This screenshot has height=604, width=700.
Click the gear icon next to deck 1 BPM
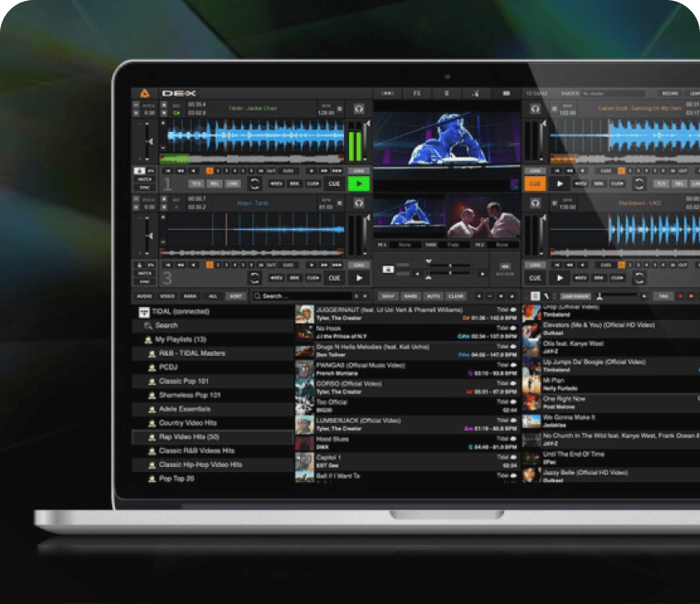[340, 108]
